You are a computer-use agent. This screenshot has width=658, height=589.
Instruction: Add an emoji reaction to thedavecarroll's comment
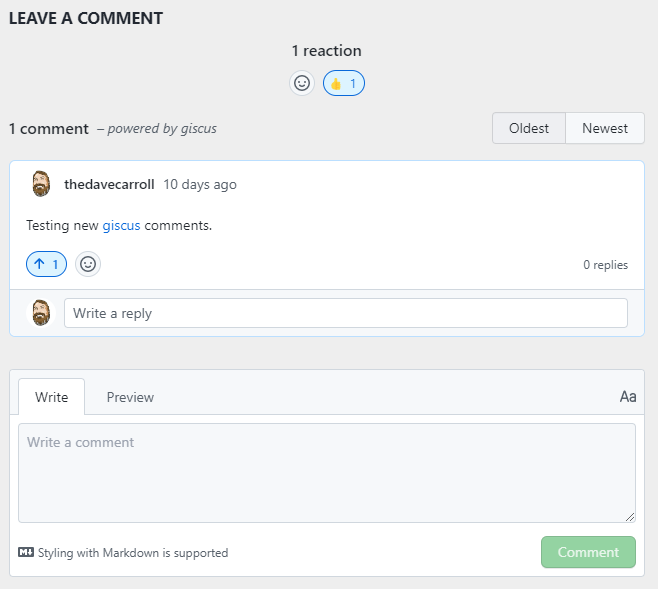click(88, 264)
